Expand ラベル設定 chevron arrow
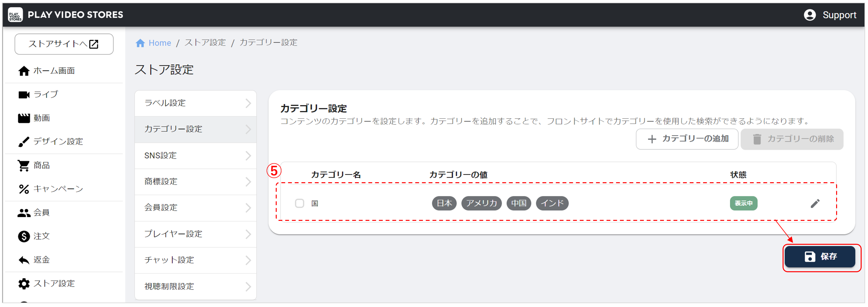The width and height of the screenshot is (868, 307). click(x=248, y=103)
